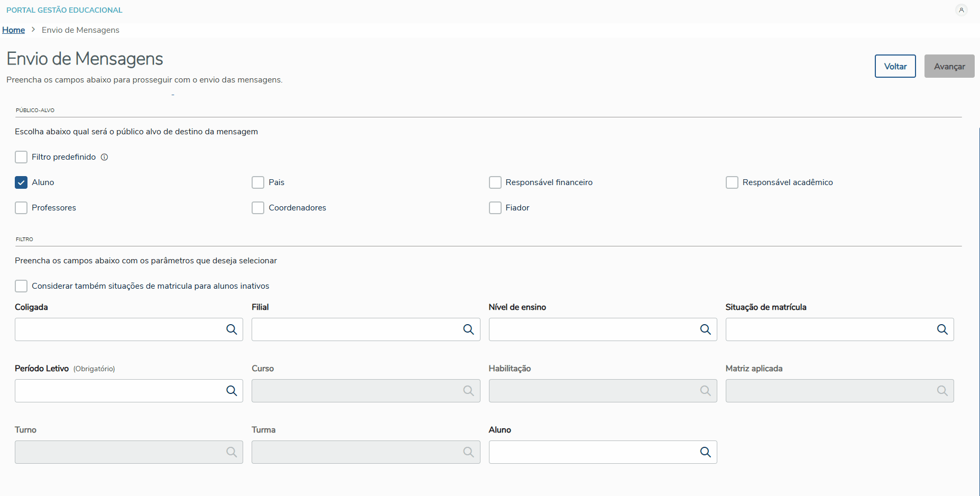Enable the Pais checkbox
This screenshot has height=496, width=980.
coord(258,182)
